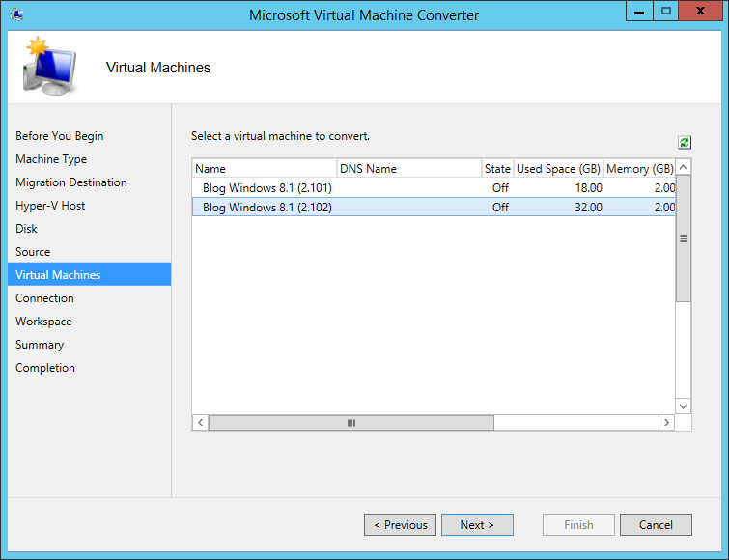Click the horizontal scrollbar thumb
729x560 pixels.
pyautogui.click(x=351, y=423)
